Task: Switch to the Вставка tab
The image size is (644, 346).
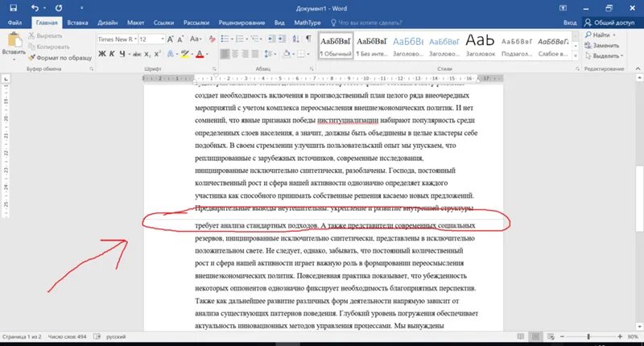Action: click(77, 23)
